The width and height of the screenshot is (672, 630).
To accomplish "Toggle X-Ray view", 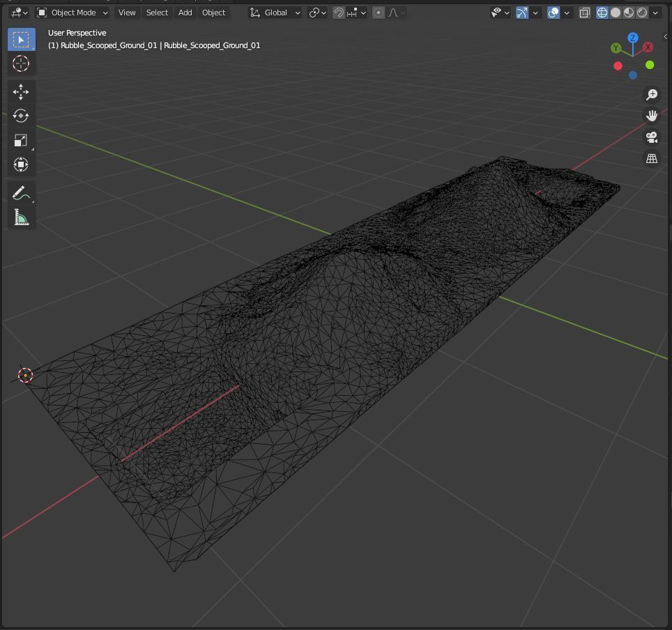I will point(585,13).
